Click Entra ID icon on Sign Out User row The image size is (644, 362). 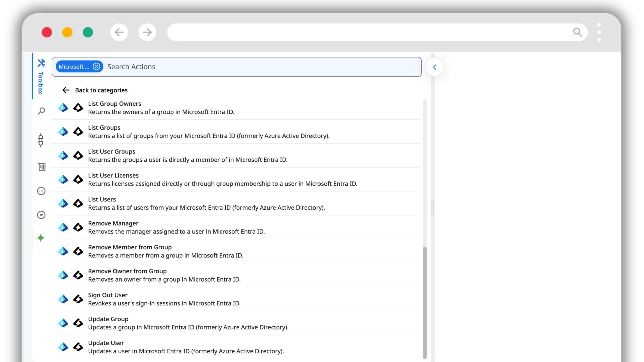click(63, 299)
